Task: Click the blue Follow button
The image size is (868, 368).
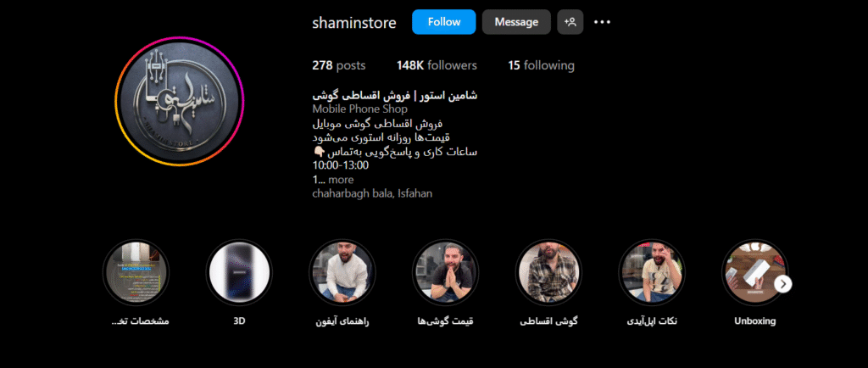Action: coord(443,22)
